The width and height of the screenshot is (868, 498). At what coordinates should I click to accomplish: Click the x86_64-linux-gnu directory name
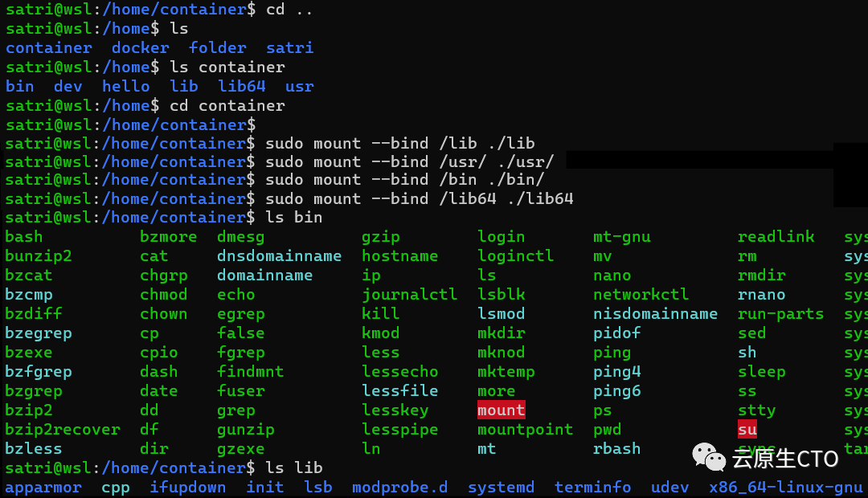(785, 488)
